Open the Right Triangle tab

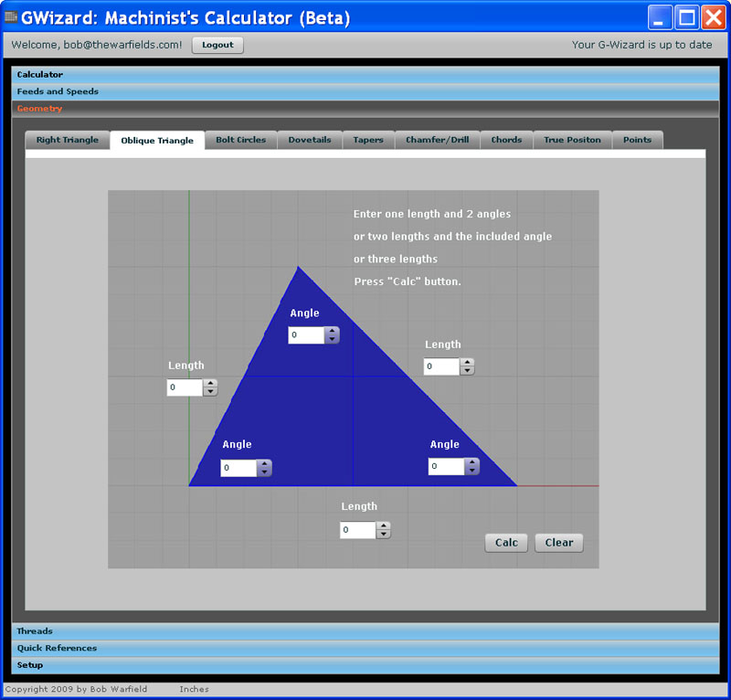[67, 140]
